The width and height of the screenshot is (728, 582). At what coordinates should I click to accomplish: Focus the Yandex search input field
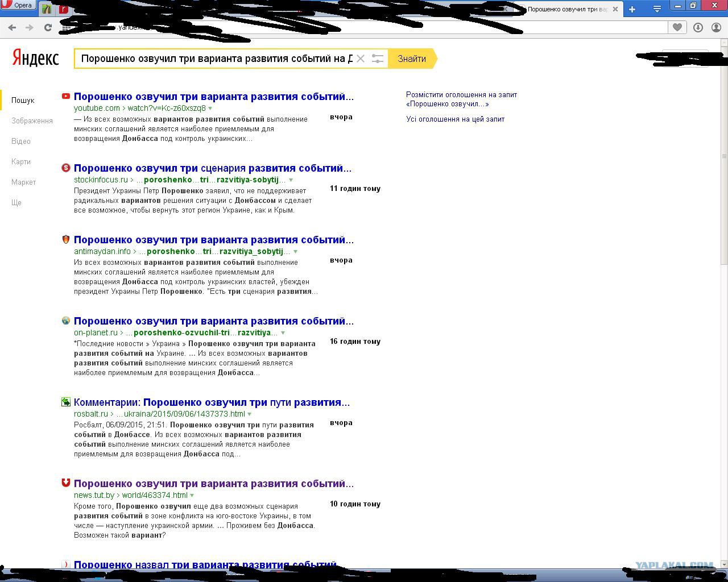(216, 59)
